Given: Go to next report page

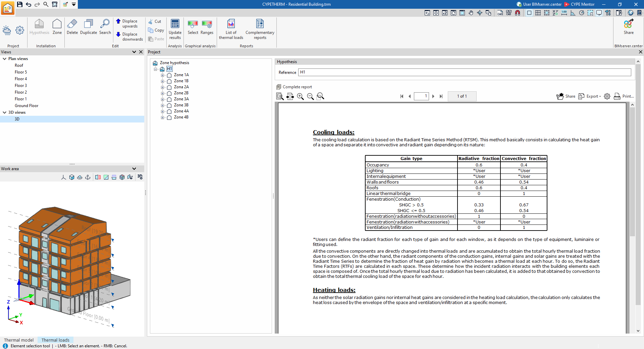Looking at the screenshot, I should tap(433, 96).
